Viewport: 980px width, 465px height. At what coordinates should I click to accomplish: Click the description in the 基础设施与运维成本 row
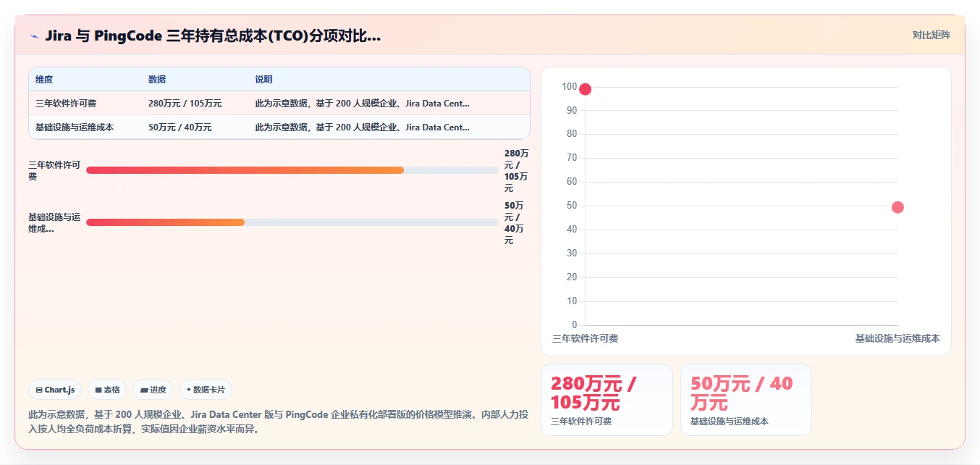pyautogui.click(x=362, y=127)
